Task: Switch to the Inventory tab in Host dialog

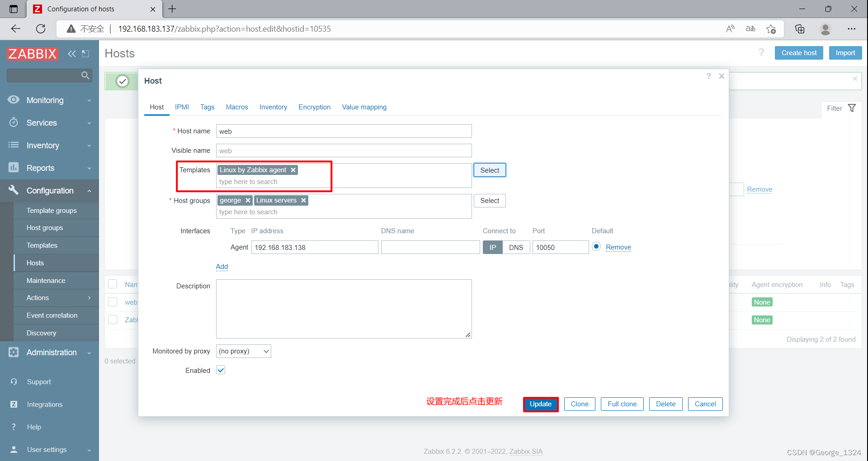Action: [273, 107]
